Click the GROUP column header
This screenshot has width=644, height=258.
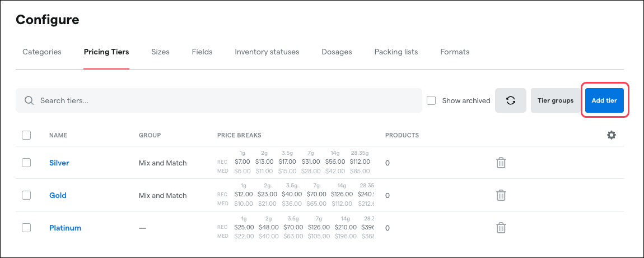pos(150,135)
